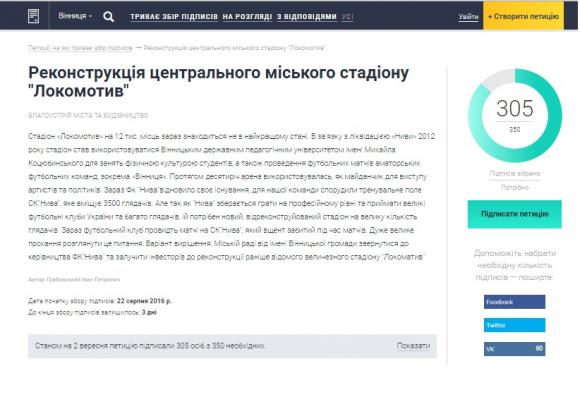Share the petition on VK

(x=514, y=348)
